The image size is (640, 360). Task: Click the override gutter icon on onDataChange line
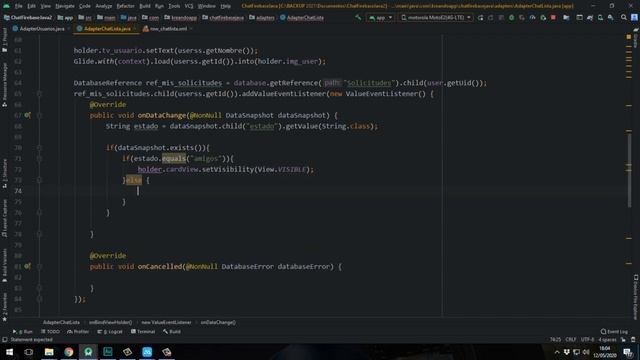point(27,115)
